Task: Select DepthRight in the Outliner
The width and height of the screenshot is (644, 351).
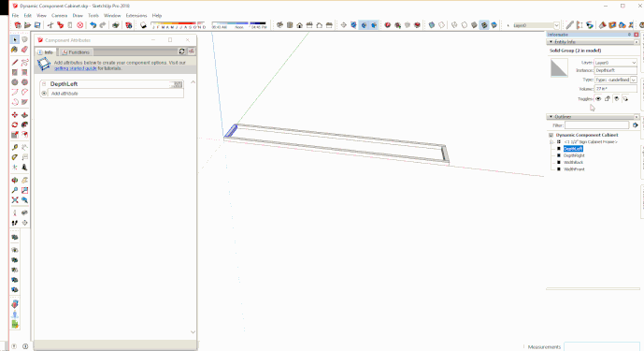Action: pyautogui.click(x=574, y=155)
